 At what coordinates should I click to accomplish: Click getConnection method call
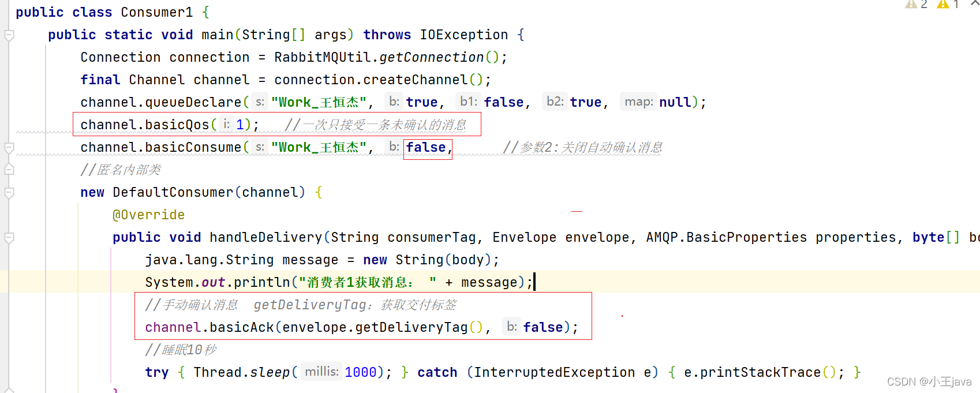[x=432, y=57]
